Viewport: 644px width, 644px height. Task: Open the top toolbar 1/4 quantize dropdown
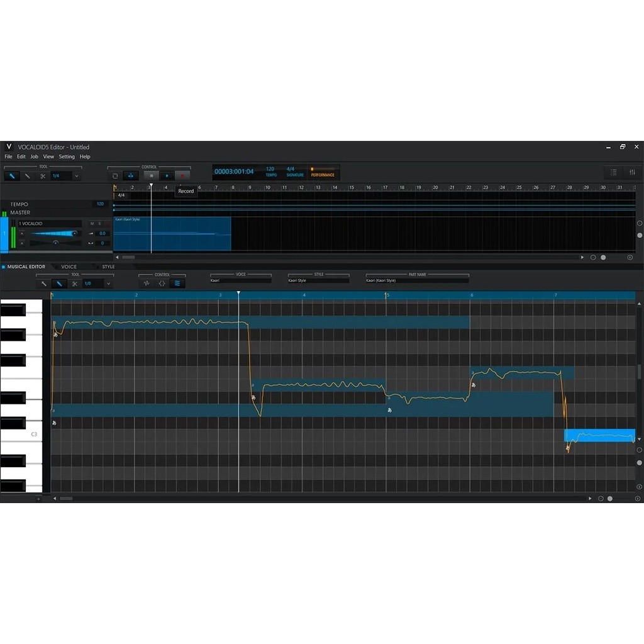pos(76,176)
